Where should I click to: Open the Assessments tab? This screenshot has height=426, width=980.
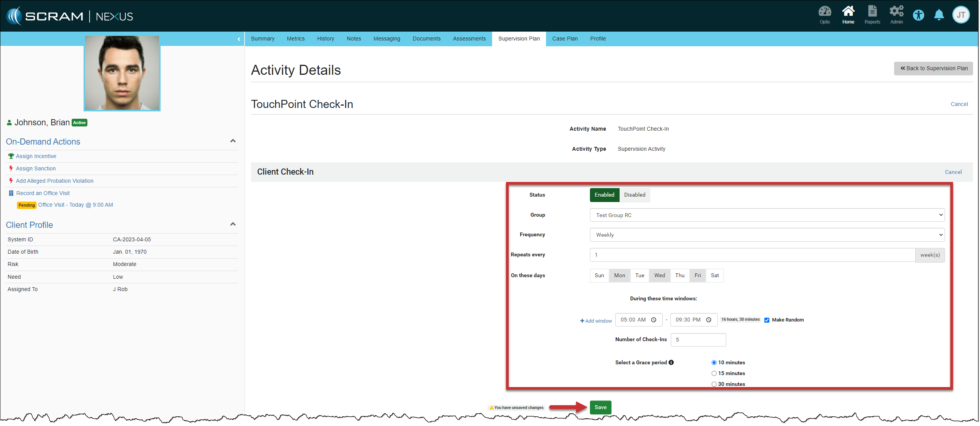pyautogui.click(x=469, y=39)
